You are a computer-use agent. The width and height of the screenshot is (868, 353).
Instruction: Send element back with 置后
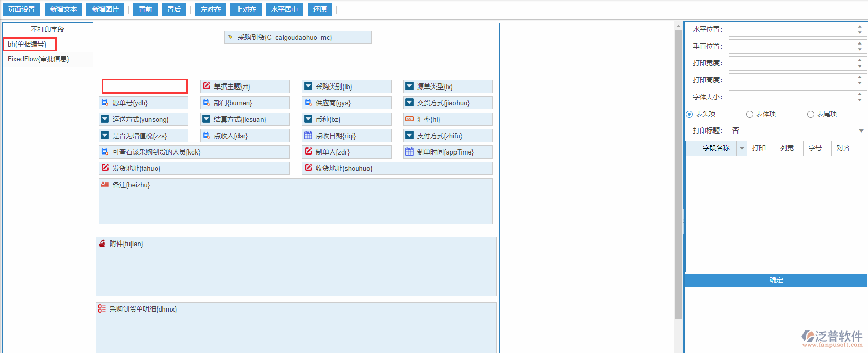174,10
